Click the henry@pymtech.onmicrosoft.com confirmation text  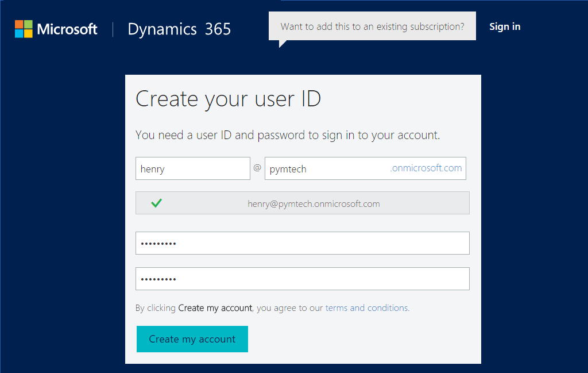(x=314, y=203)
